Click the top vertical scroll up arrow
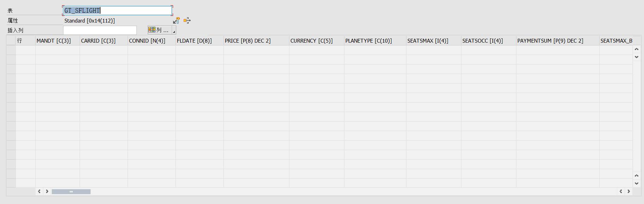 637,49
